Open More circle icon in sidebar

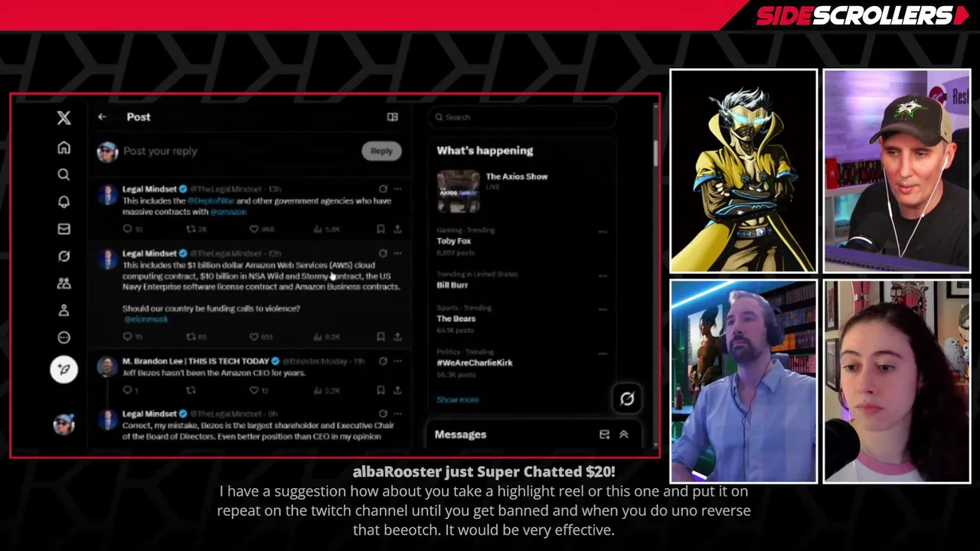[64, 337]
